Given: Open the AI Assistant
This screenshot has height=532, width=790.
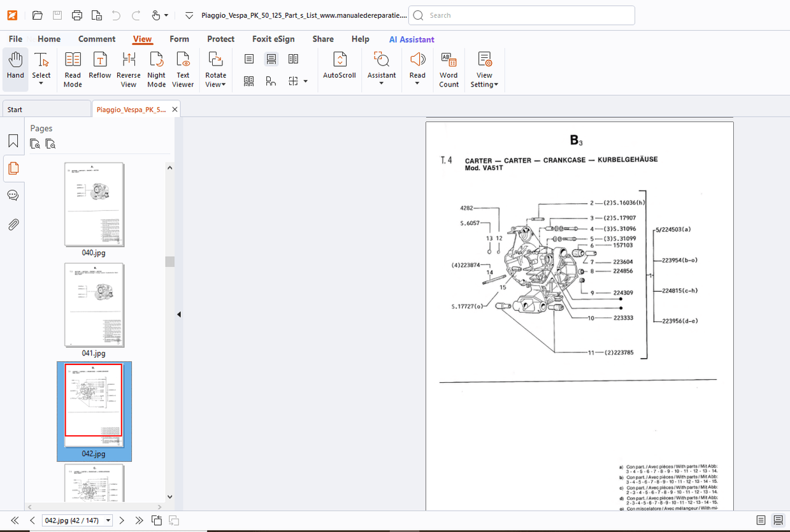Looking at the screenshot, I should pos(411,39).
